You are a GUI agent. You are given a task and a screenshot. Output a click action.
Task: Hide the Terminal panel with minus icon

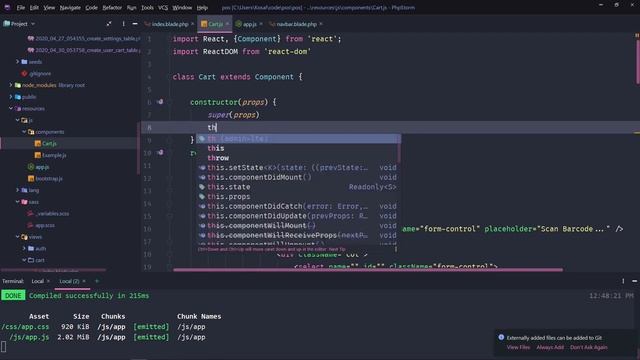634,281
